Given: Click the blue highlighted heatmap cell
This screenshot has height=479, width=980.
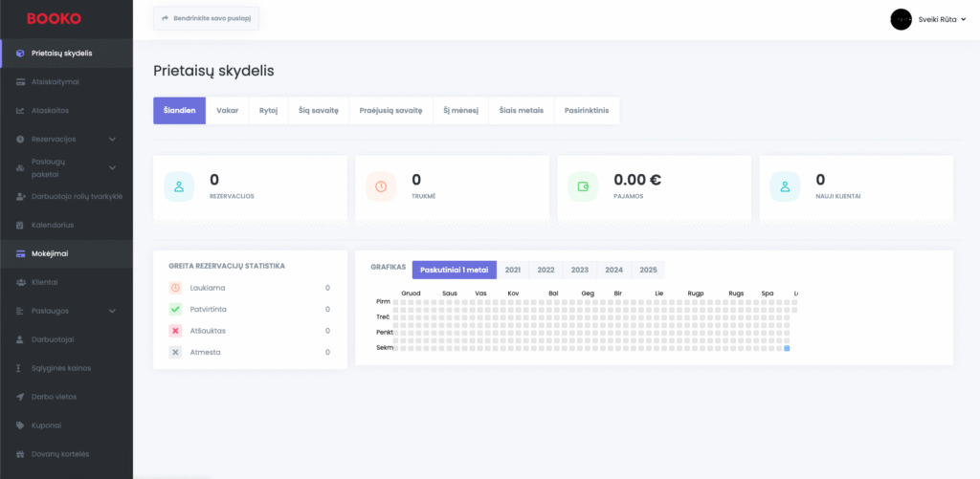Looking at the screenshot, I should click(787, 348).
